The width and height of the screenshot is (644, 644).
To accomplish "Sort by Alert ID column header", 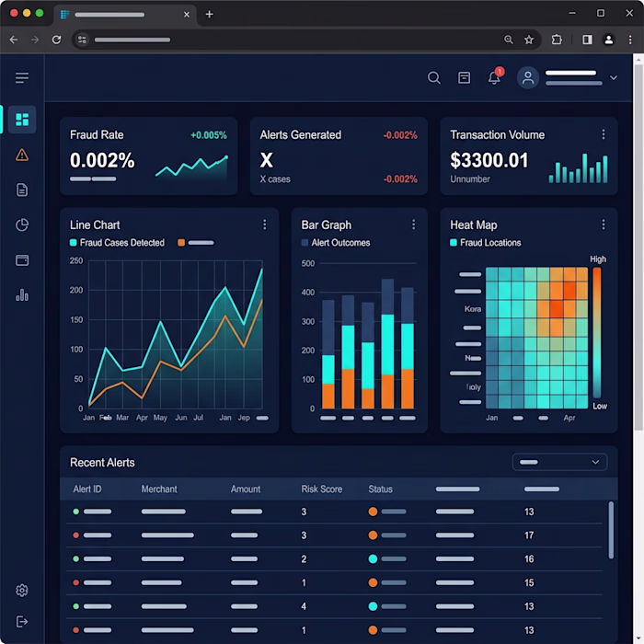I will (87, 489).
